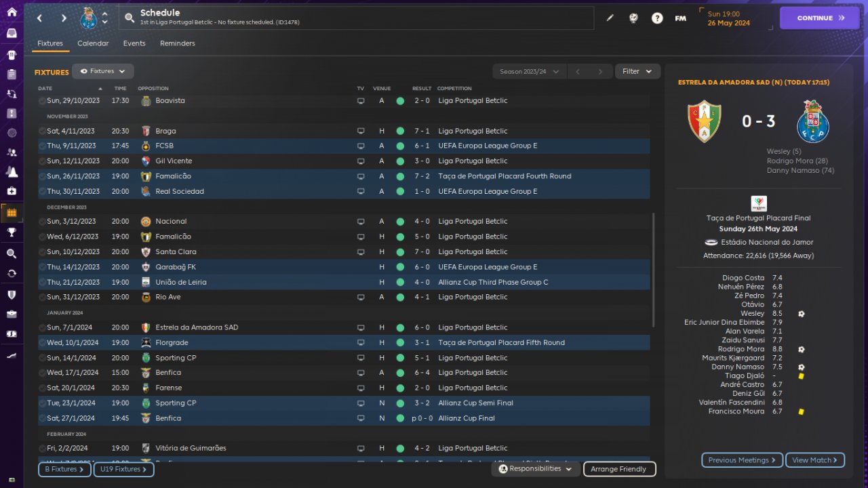Viewport: 868px width, 488px height.
Task: Open the Sporting CP Allianz Cup Semi Final row
Action: point(344,403)
